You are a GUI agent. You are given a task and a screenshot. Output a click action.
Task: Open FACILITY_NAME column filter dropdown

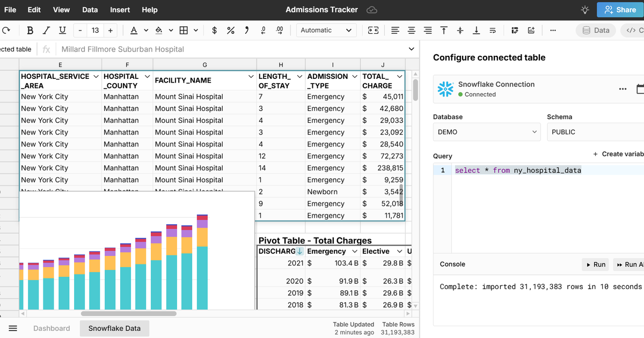click(x=251, y=77)
